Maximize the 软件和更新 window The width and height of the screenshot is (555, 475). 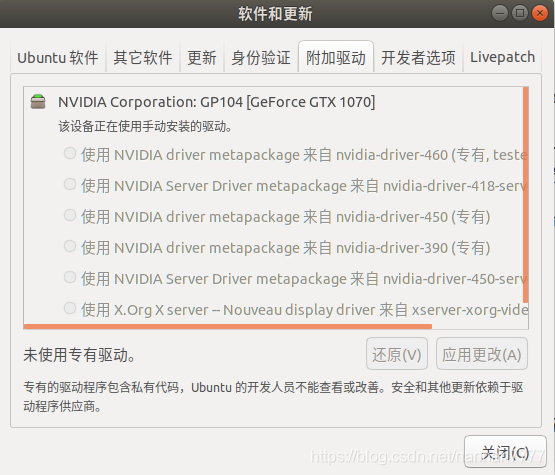point(520,13)
